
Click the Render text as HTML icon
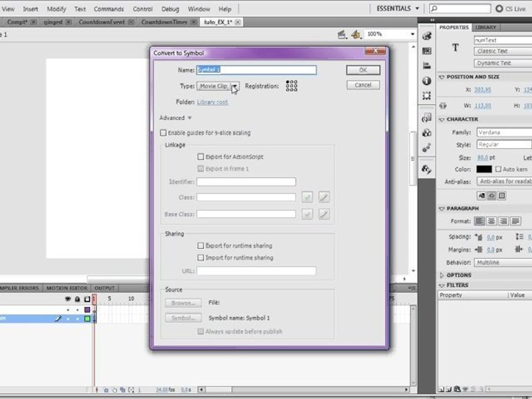tap(492, 196)
